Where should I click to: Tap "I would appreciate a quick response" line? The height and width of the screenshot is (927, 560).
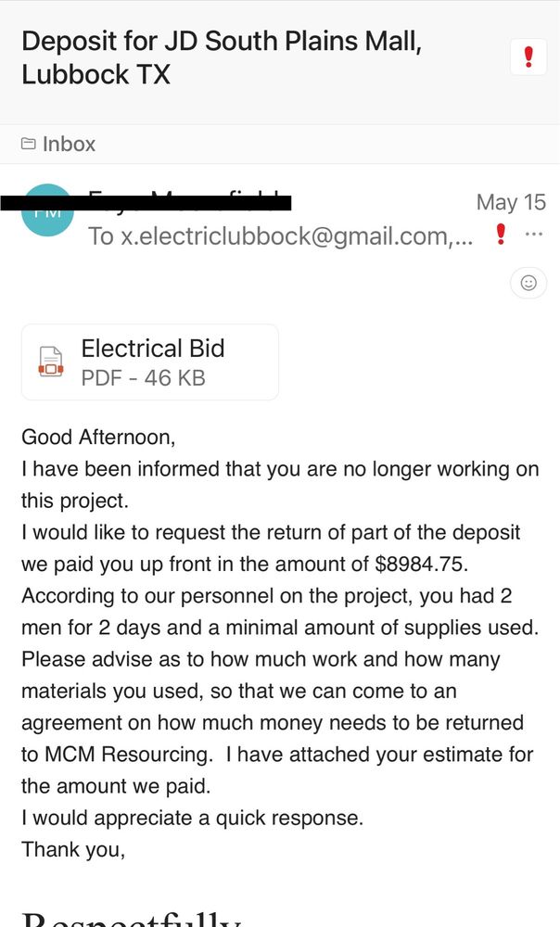pos(192,819)
